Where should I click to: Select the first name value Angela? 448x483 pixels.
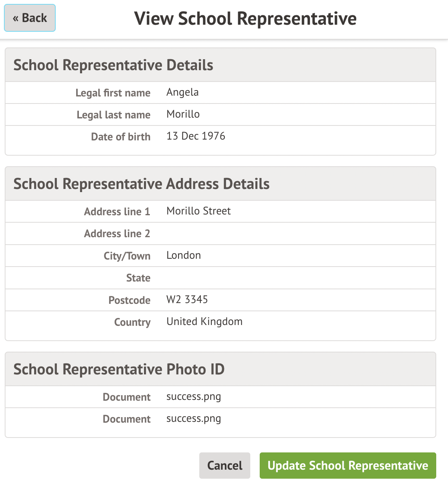click(x=182, y=93)
